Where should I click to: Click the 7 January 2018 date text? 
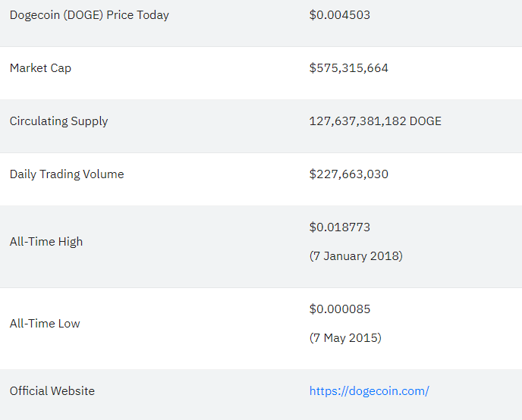coord(356,256)
